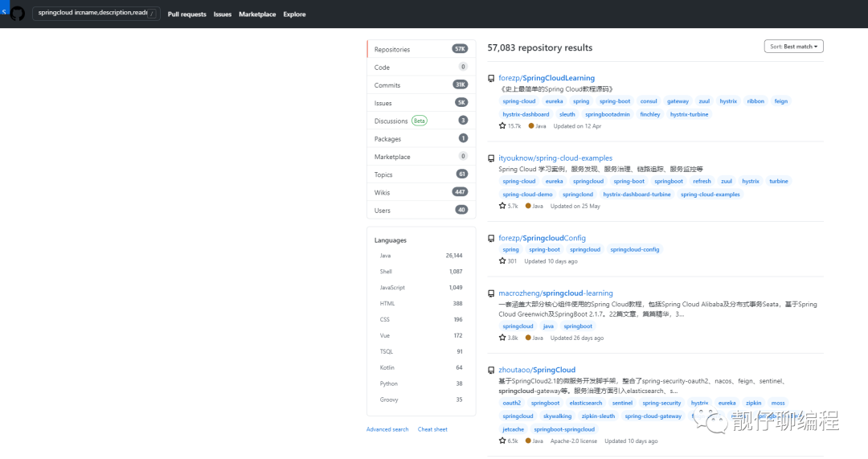Screen dimensions: 868x459
Task: Click the springcloud-config topic tag
Action: coord(634,250)
